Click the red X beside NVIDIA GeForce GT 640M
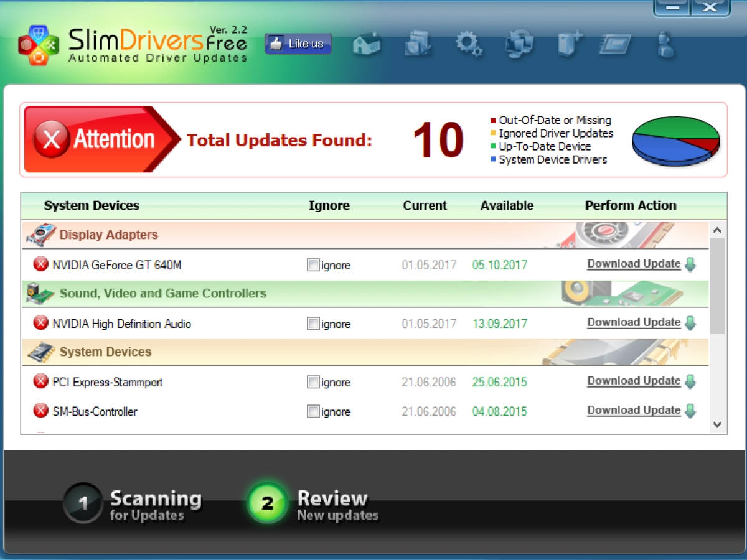 click(x=40, y=264)
